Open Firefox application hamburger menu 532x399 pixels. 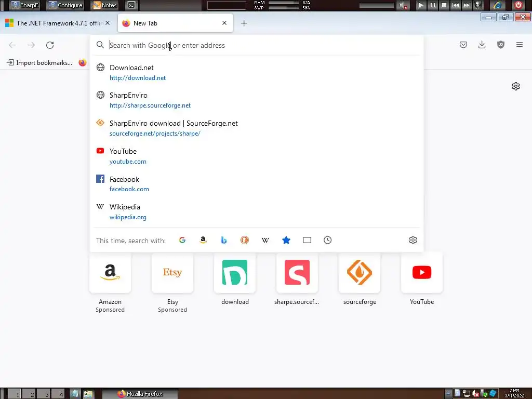point(519,45)
